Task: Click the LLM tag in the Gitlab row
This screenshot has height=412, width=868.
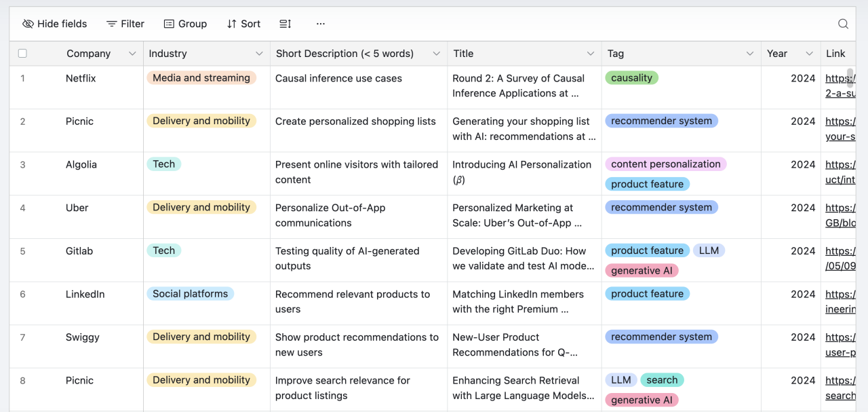Action: pyautogui.click(x=709, y=250)
